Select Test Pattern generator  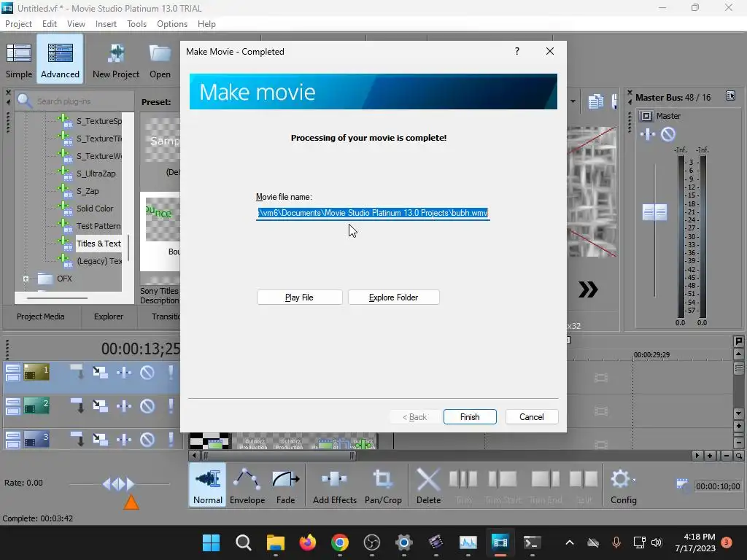(x=98, y=226)
